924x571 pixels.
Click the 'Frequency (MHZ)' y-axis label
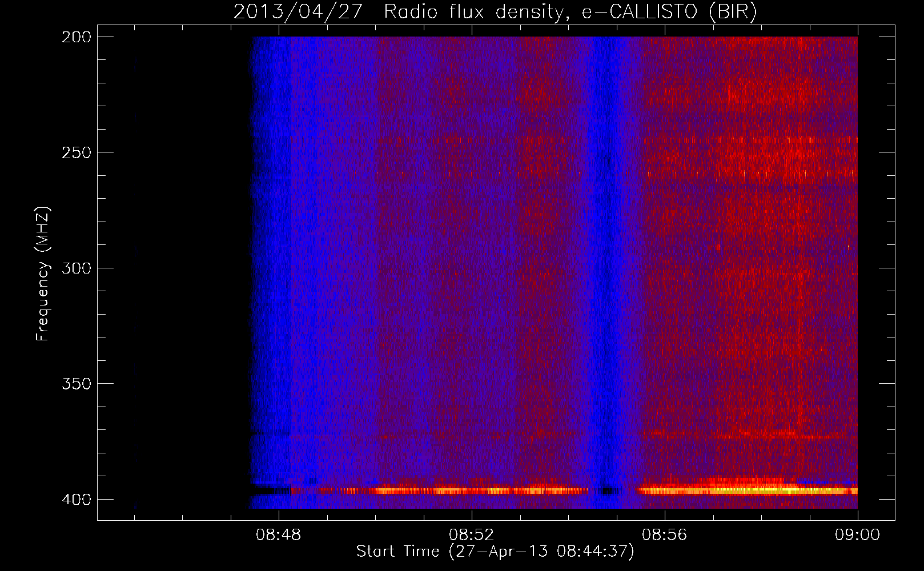(x=43, y=274)
